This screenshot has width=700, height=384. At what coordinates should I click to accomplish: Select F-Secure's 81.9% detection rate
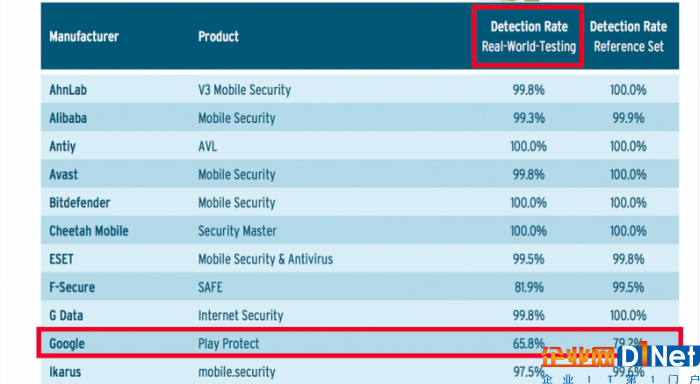tap(529, 287)
